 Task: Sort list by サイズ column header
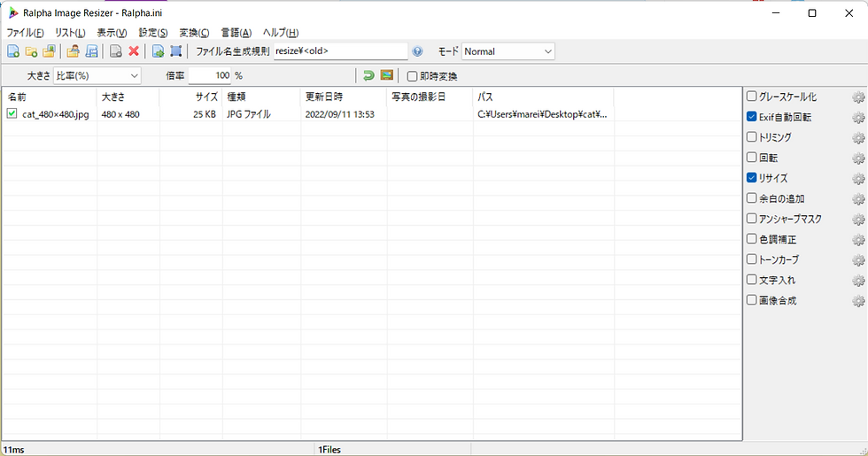(x=191, y=97)
